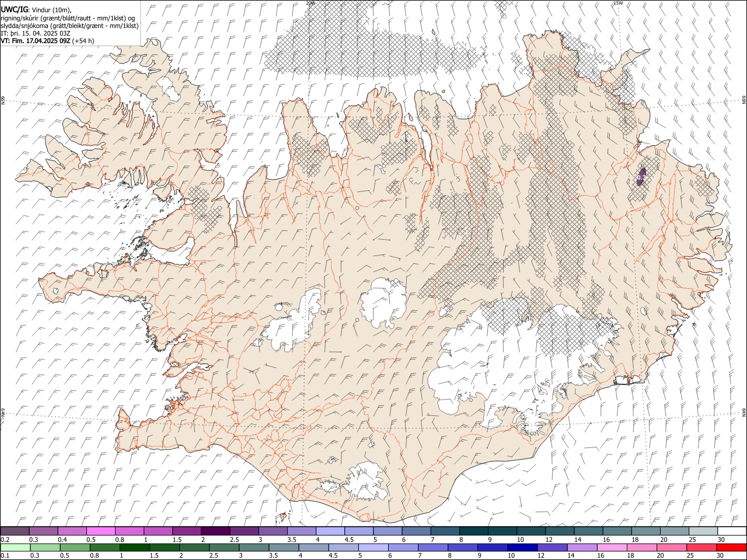Select the init time 'IT: þri. 15. 04. 2025 03Z'
Viewport: 747px width, 560px height.
(x=36, y=33)
